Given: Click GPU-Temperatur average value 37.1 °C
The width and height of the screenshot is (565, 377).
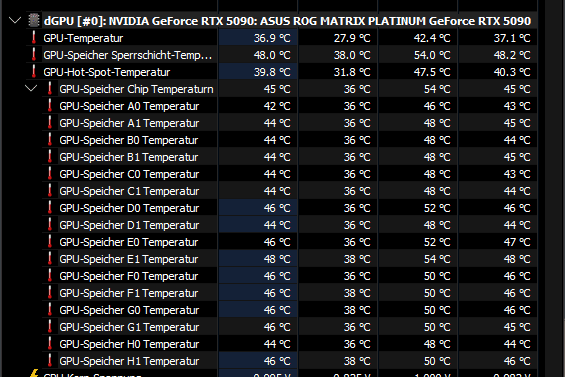Looking at the screenshot, I should coord(512,38).
